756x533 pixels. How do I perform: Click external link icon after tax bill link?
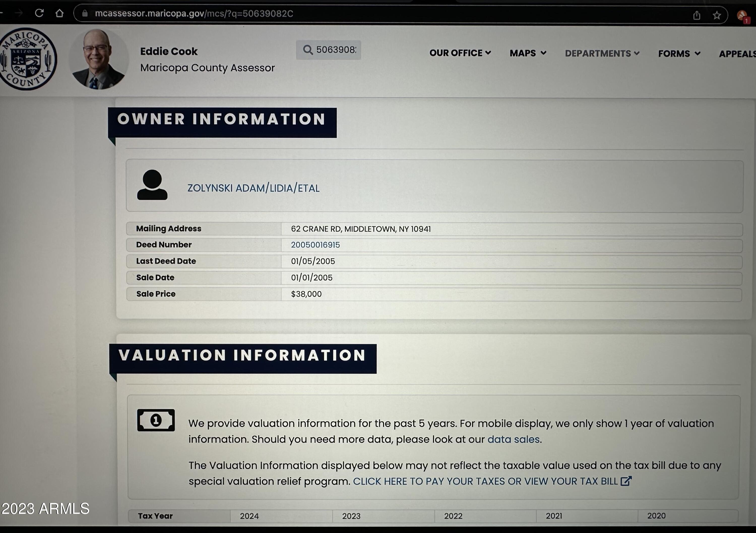(x=626, y=481)
